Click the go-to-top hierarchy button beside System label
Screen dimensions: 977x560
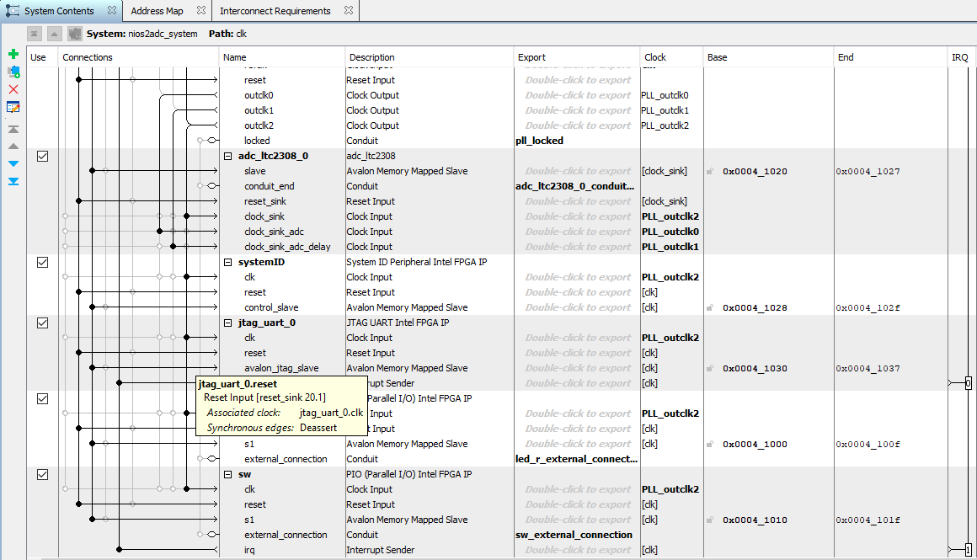pyautogui.click(x=35, y=34)
